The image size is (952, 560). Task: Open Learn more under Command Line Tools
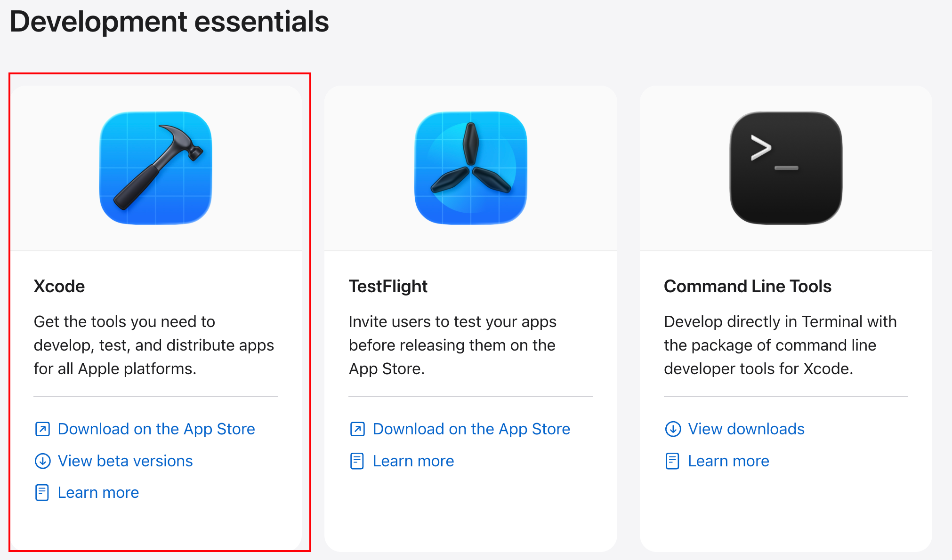728,461
